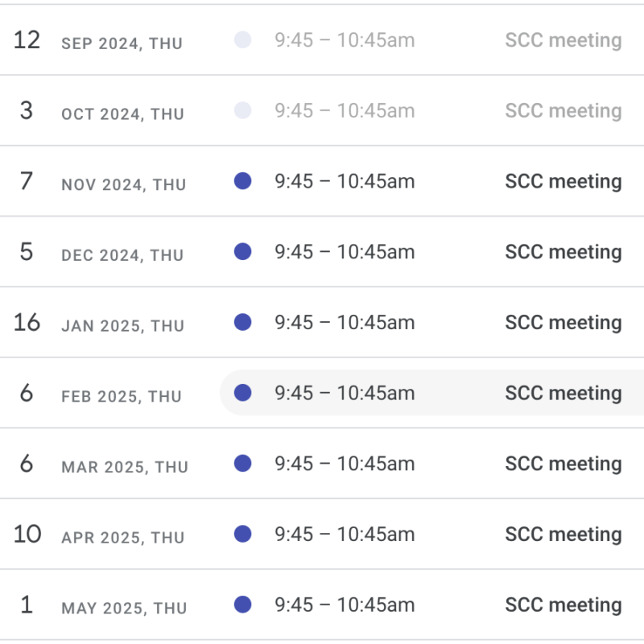Click the blue dot for 5 Dec 2024 event
Viewport: 644px width, 644px height.
243,252
